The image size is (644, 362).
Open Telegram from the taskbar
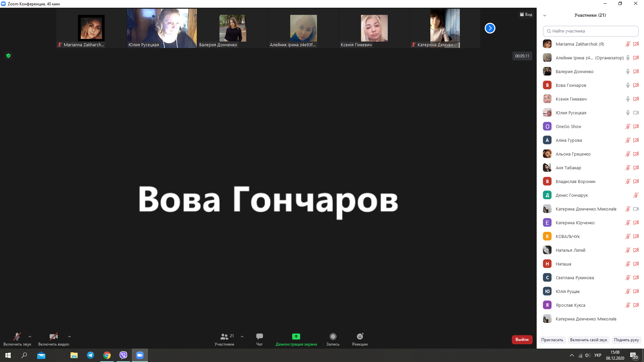tap(91, 355)
